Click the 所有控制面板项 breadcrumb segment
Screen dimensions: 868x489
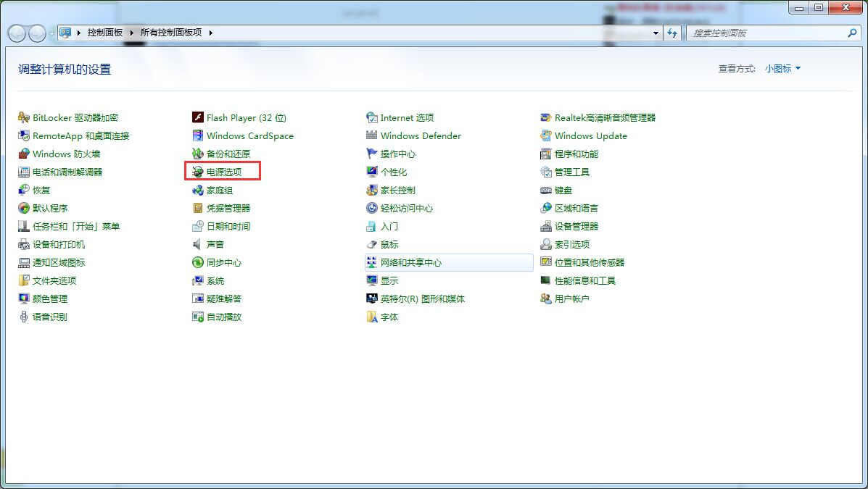(171, 33)
